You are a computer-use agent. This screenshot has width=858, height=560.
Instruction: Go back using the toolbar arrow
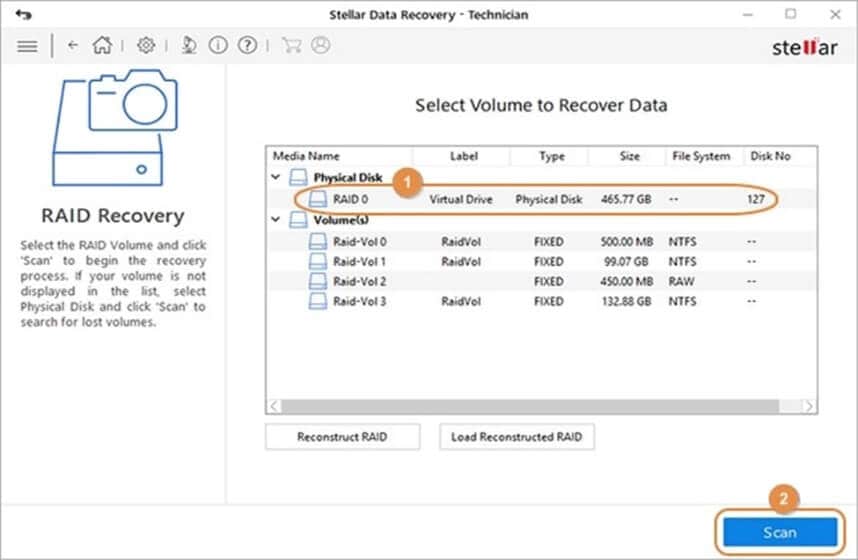tap(72, 45)
